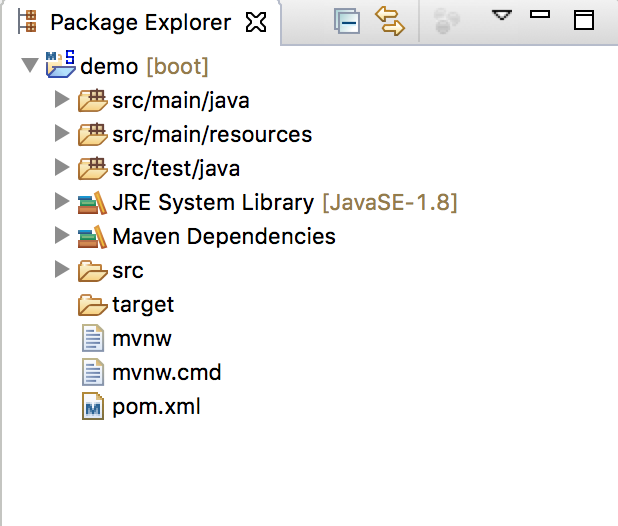This screenshot has height=526, width=618.
Task: Click the JRE System Library books icon
Action: pos(92,202)
